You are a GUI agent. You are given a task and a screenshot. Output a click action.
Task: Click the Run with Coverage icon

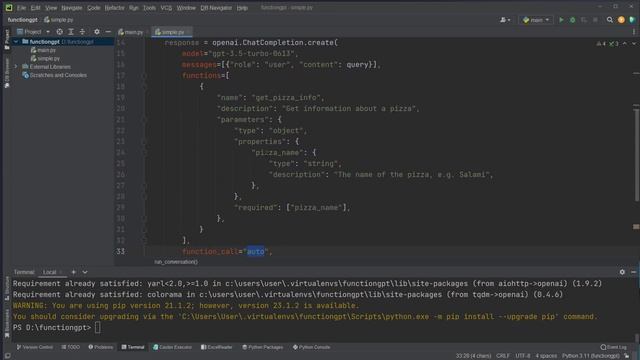(x=584, y=20)
